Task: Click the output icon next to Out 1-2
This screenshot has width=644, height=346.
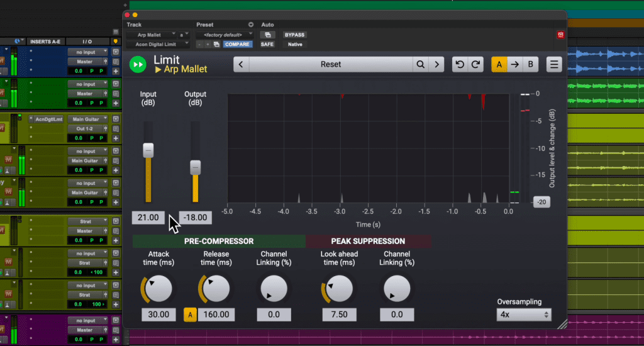Action: [106, 128]
